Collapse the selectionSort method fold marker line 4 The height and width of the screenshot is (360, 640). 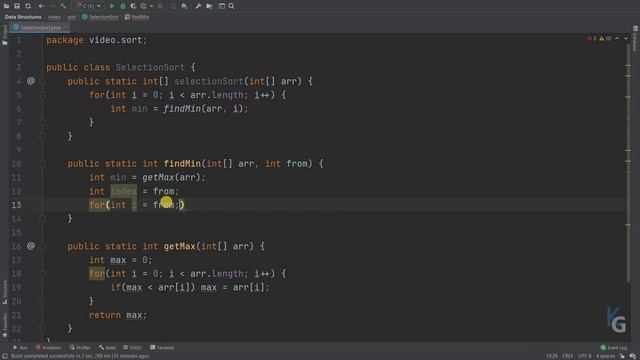click(x=42, y=81)
